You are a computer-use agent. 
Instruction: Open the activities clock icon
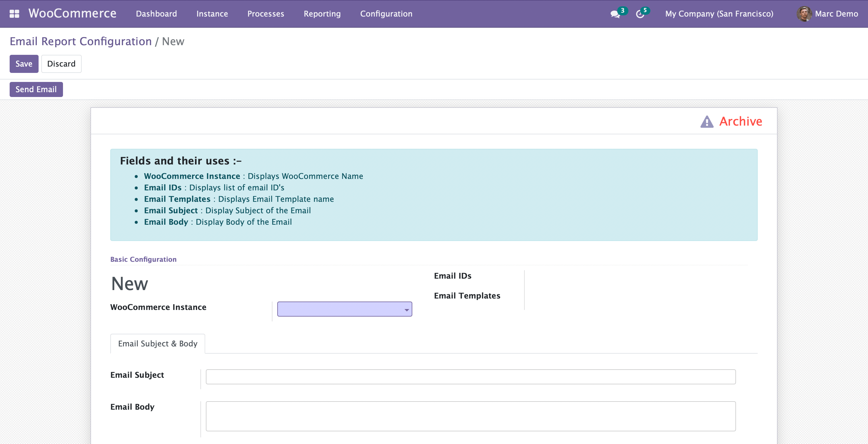[640, 14]
